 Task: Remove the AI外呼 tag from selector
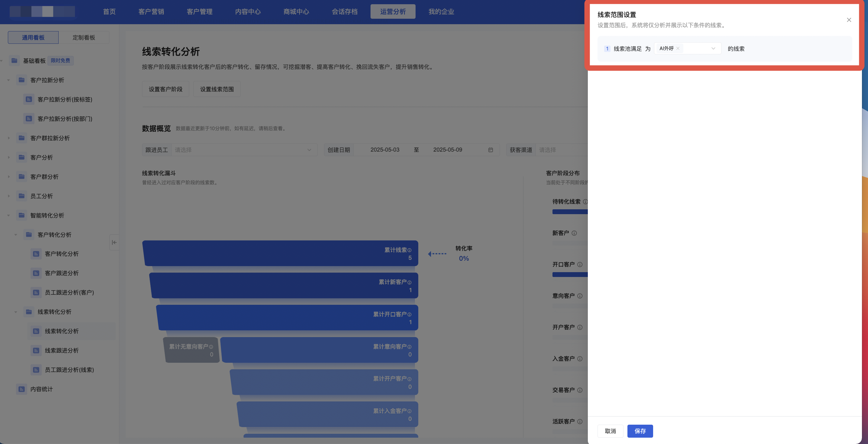[678, 49]
